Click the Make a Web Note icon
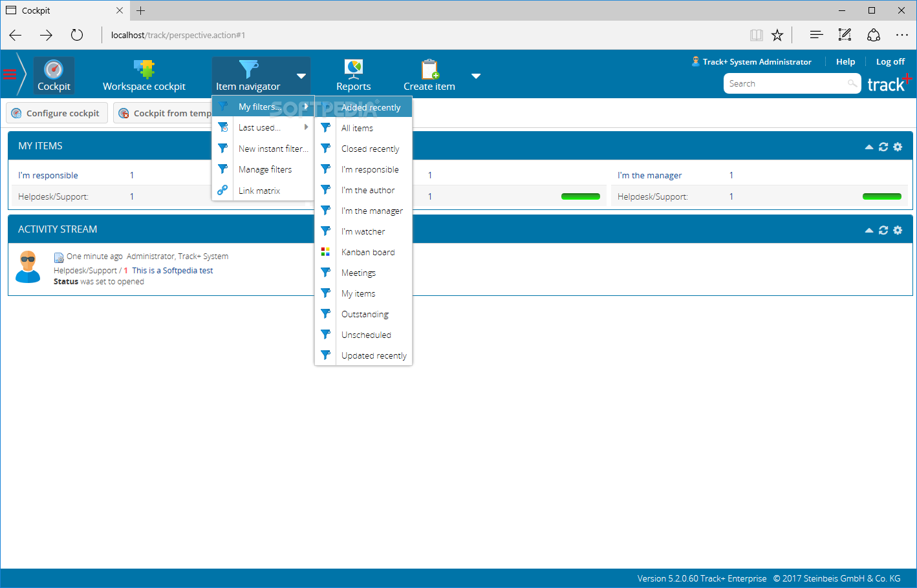 [x=845, y=35]
